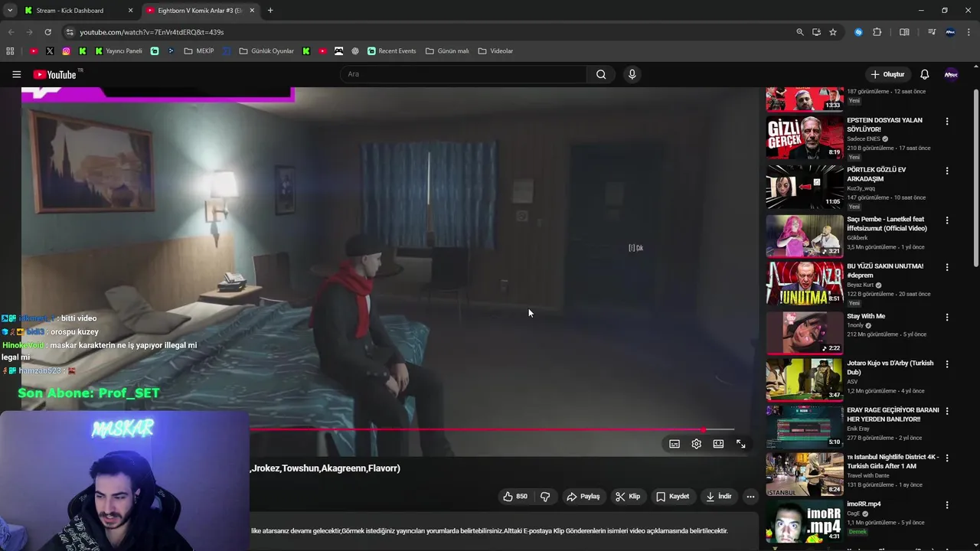Dislike the video
Screen dimensions: 980x551
coord(545,497)
